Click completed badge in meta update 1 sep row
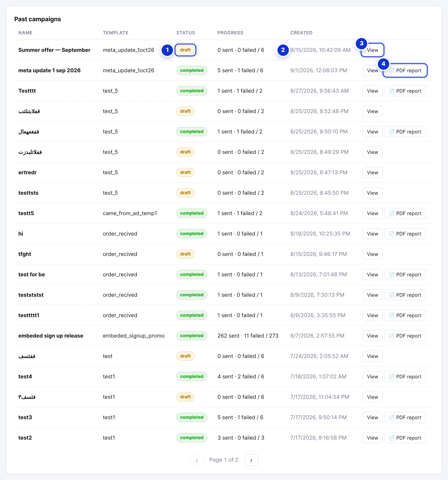Viewport: 448px width, 480px height. pyautogui.click(x=192, y=70)
